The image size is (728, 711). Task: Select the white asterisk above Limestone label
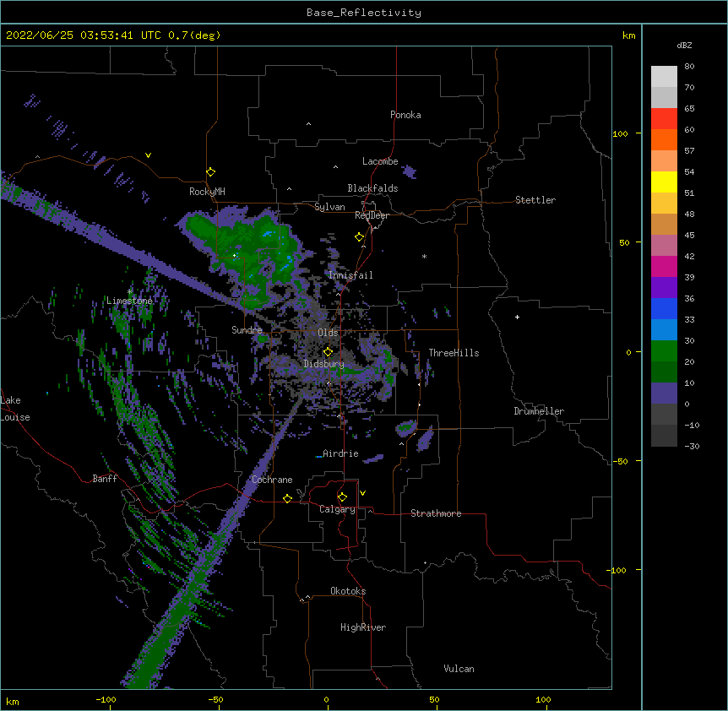coord(130,292)
